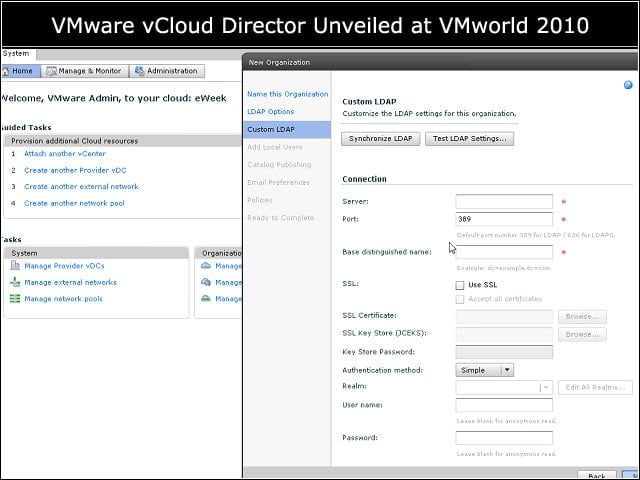Enable the Use SSL checkbox

pyautogui.click(x=460, y=285)
